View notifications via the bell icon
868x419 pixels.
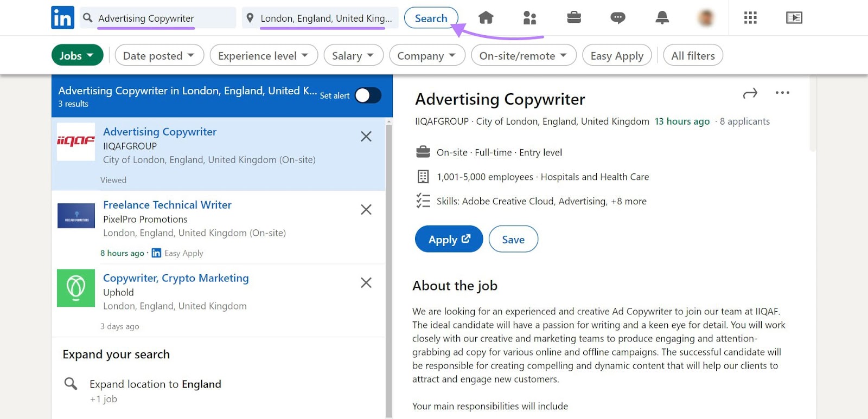(662, 17)
